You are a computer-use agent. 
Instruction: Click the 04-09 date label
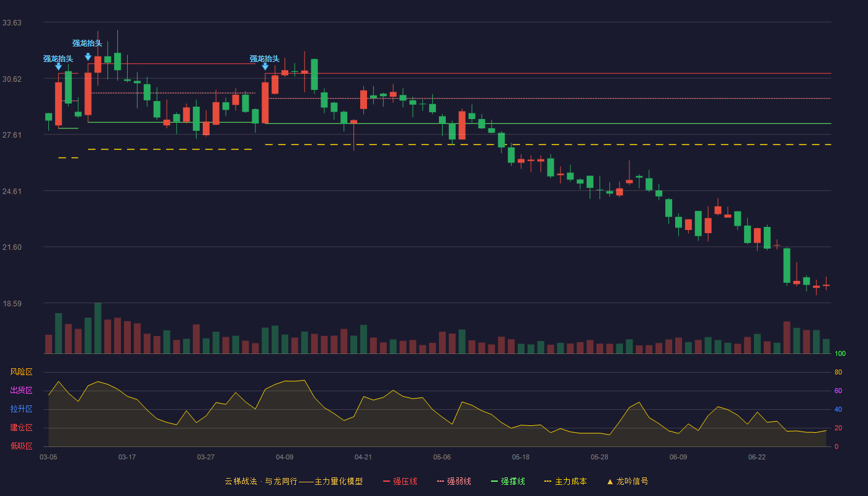tap(285, 457)
